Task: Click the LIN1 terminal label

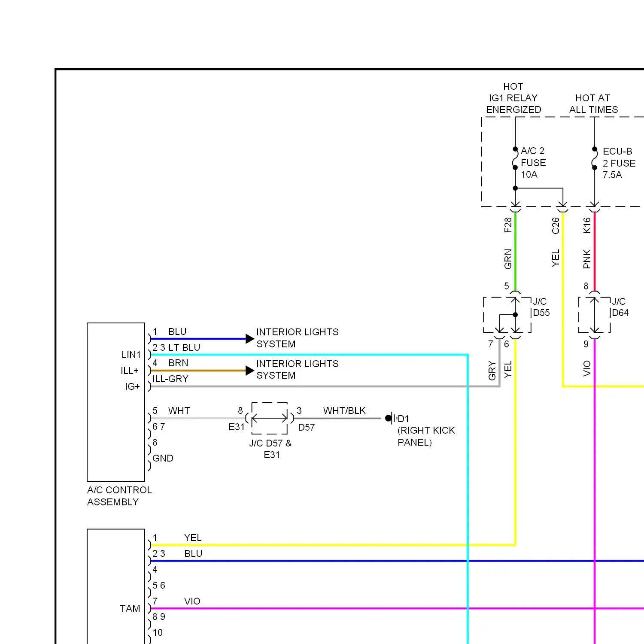Action: click(131, 355)
